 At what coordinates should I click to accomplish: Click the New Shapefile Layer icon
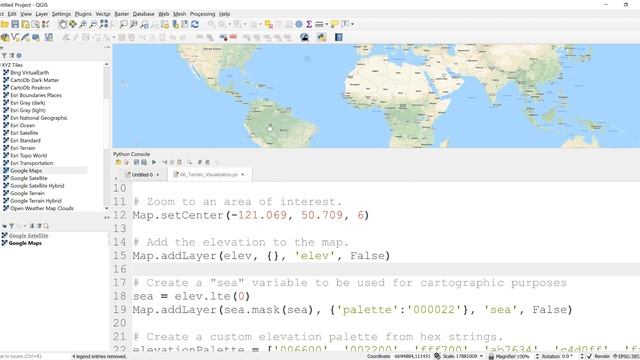tap(16, 38)
